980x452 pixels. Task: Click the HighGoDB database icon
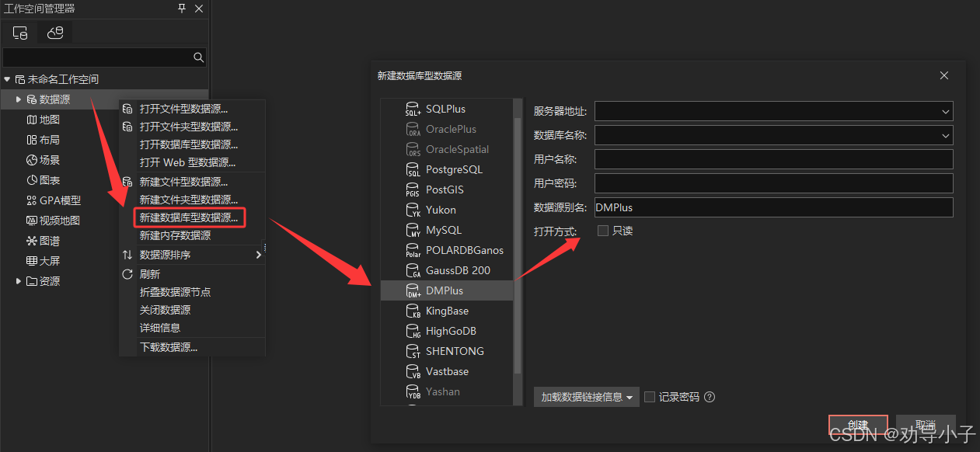tap(413, 331)
